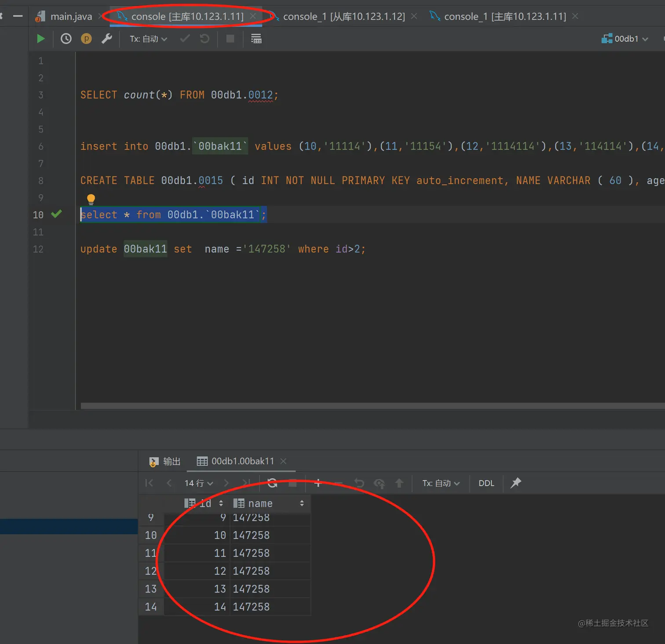Viewport: 665px width, 644px height.
Task: Delete the row with the minus icon
Action: [x=338, y=483]
